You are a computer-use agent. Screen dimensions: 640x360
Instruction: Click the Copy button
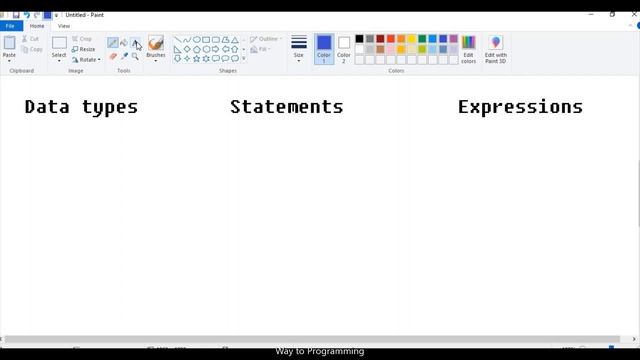[32, 49]
